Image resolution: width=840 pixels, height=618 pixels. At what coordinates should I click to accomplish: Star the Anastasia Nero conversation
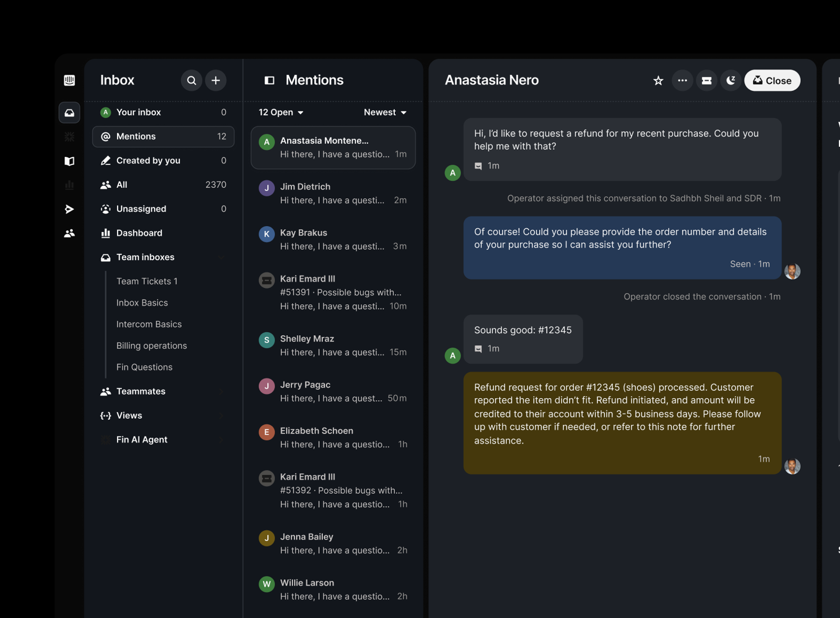[658, 80]
